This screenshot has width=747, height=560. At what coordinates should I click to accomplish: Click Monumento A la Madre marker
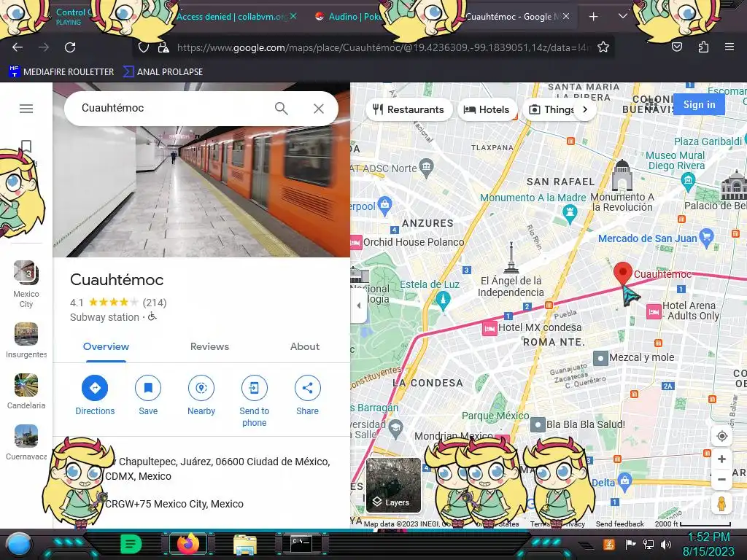pyautogui.click(x=569, y=213)
